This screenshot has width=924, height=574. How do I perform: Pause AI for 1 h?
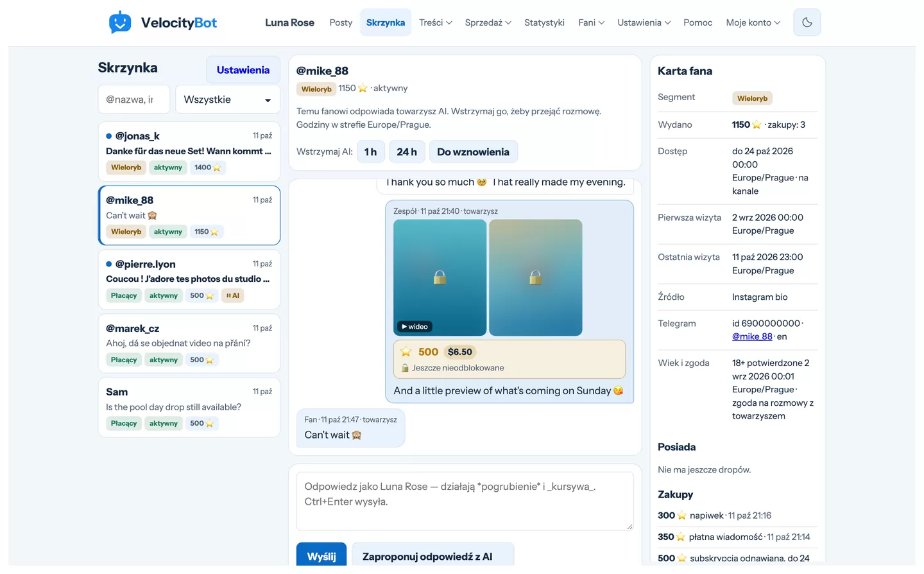370,152
